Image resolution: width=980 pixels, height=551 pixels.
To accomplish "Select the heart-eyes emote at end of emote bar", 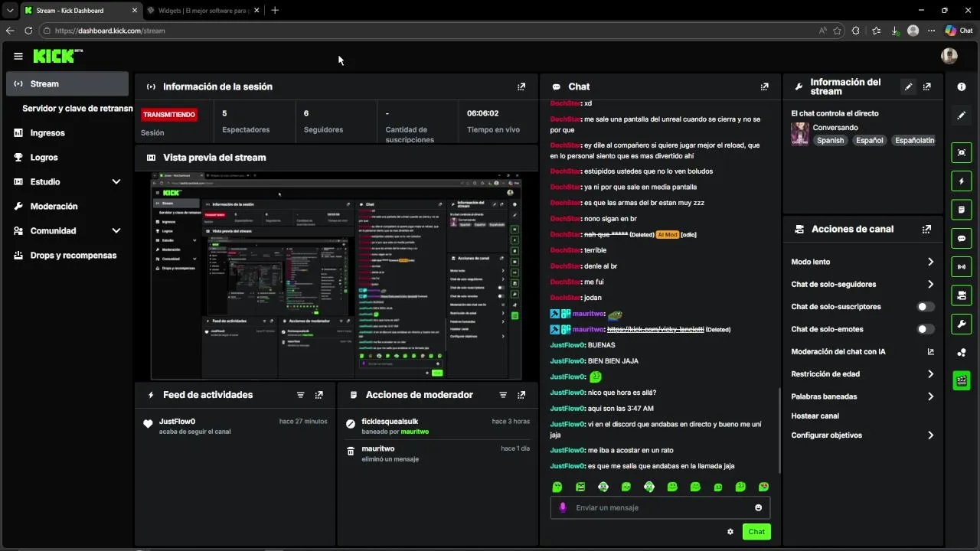I will 763,487.
